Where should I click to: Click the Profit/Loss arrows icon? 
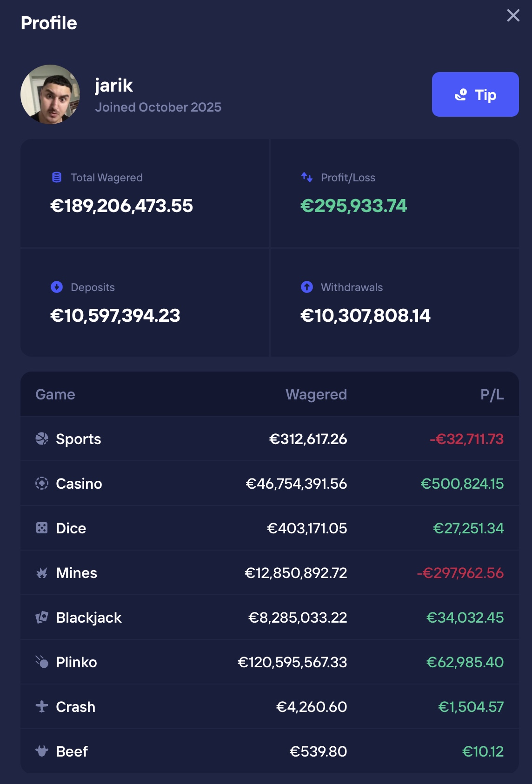(307, 177)
